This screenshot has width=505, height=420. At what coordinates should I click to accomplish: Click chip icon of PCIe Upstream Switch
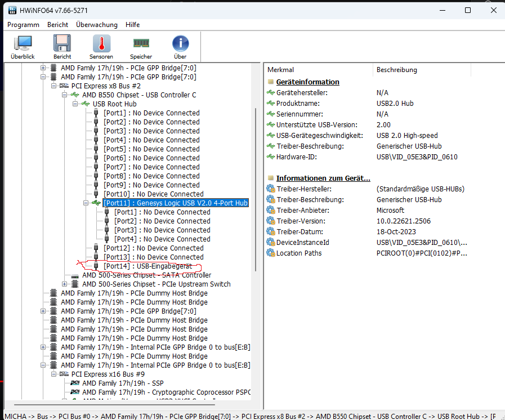coord(75,284)
